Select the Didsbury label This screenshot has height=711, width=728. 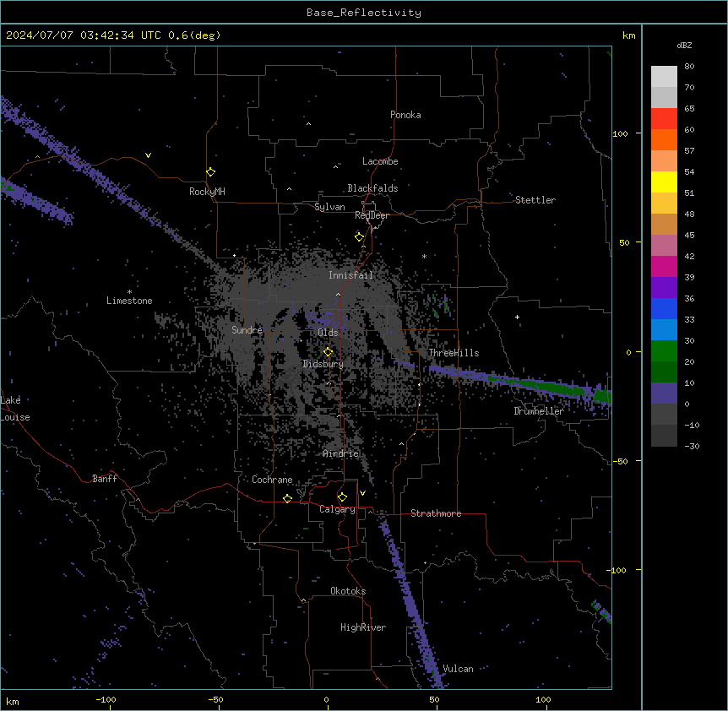pyautogui.click(x=323, y=364)
